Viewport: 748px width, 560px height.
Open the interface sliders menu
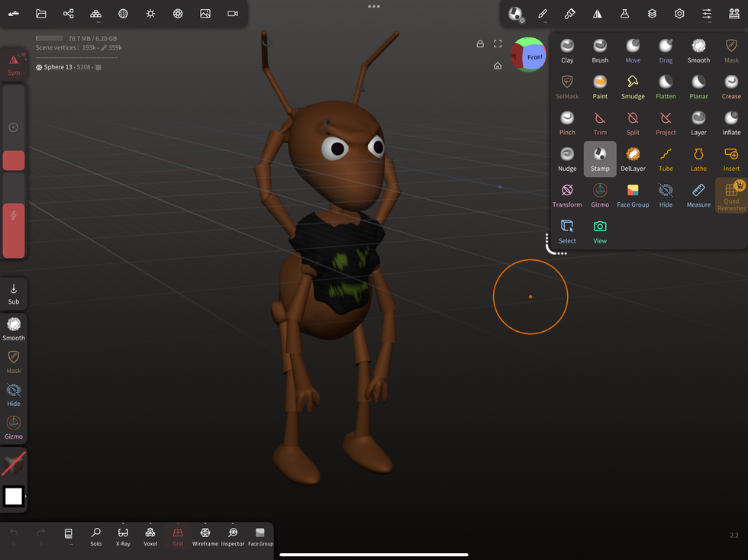pos(707,14)
